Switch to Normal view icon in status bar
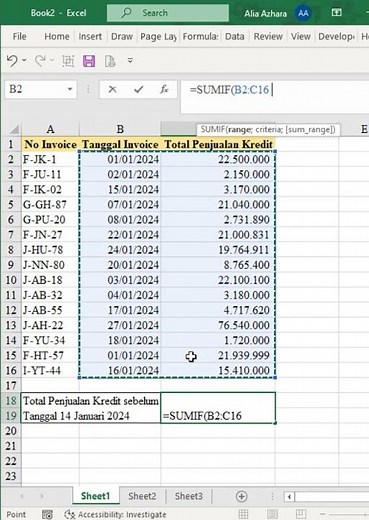 [243, 514]
